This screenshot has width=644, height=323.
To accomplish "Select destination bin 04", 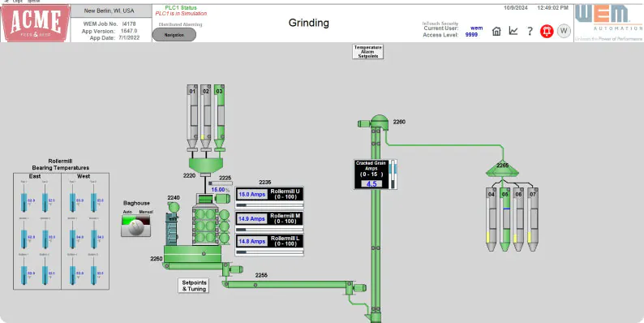I will coord(492,219).
